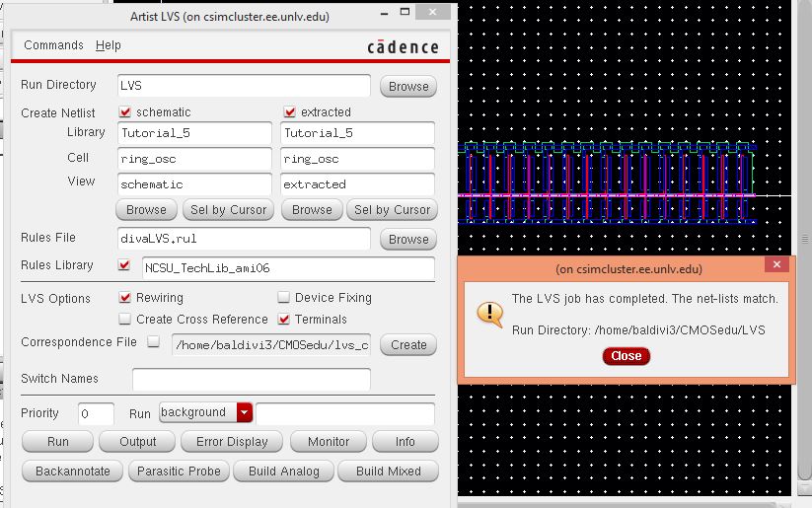Enable Create Cross Reference checkbox

[x=125, y=320]
